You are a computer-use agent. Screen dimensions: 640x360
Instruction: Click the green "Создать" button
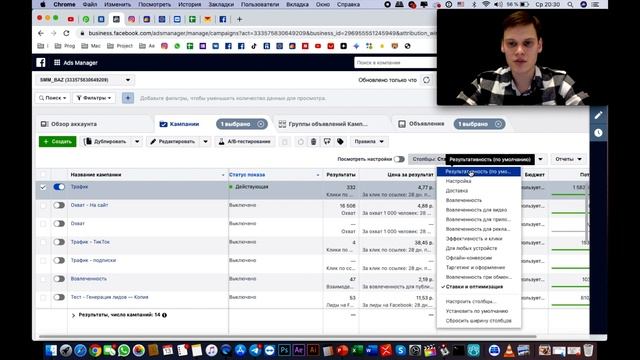(x=58, y=142)
